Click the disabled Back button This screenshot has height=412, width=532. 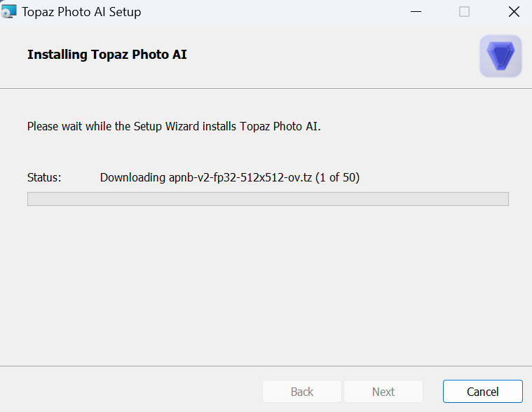[x=302, y=391]
